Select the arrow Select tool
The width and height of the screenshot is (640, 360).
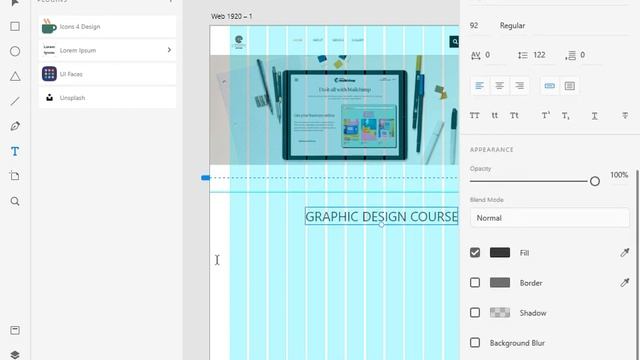pyautogui.click(x=15, y=3)
